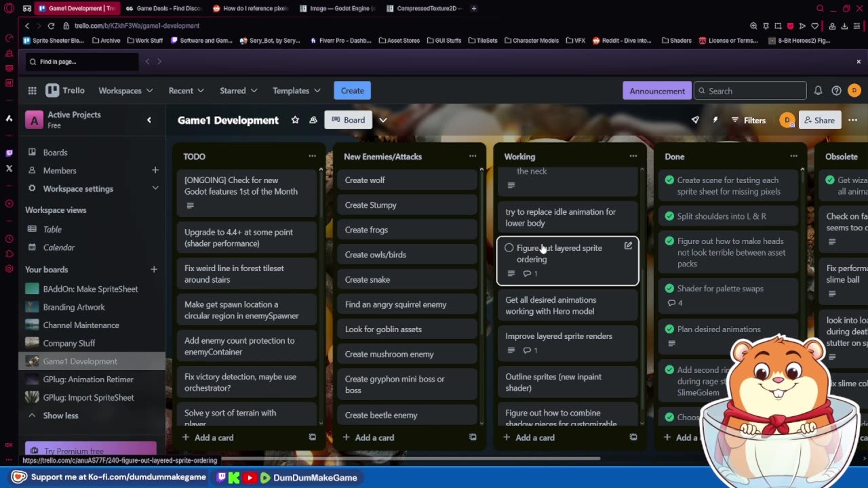The image size is (868, 488).
Task: Open the Trello apps grid menu
Action: pos(32,90)
